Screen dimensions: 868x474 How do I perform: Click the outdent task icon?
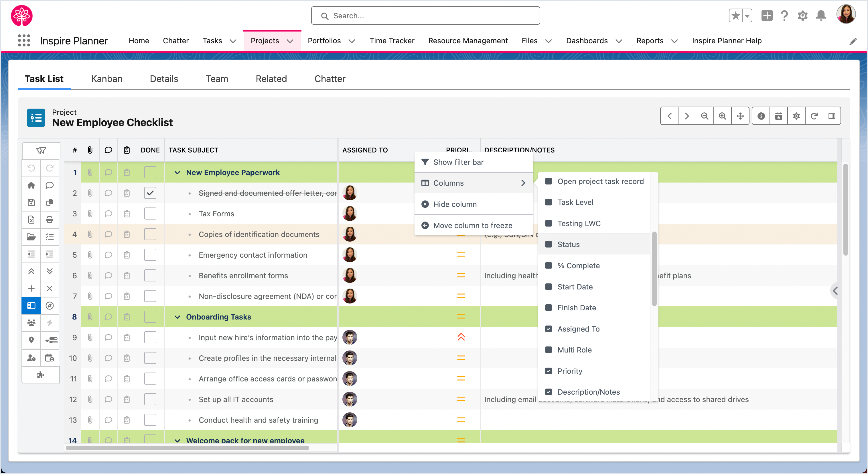pyautogui.click(x=31, y=254)
